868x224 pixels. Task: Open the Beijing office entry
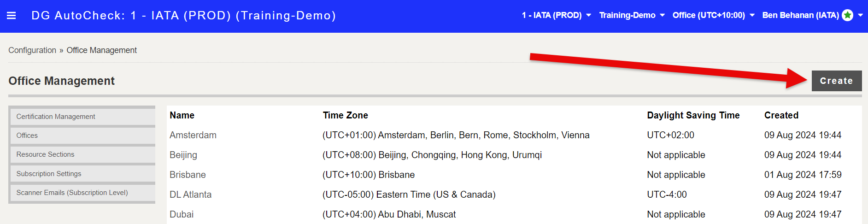click(183, 155)
